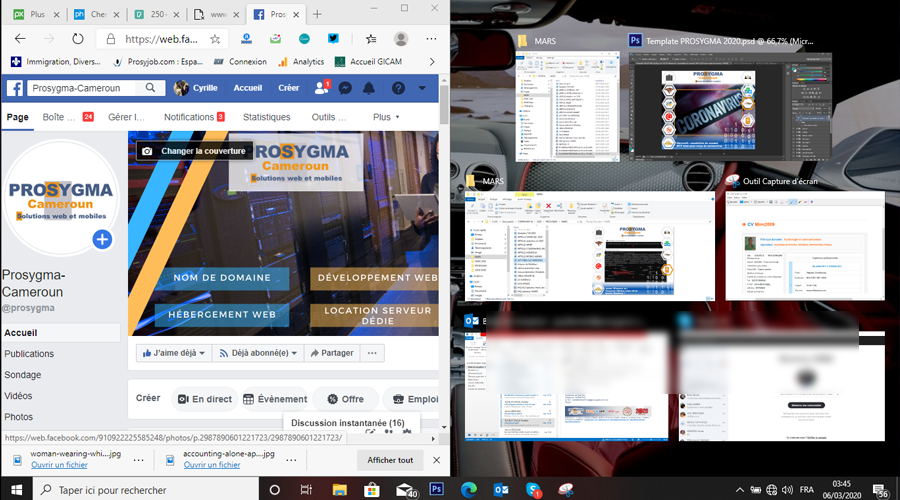This screenshot has height=500, width=900.
Task: Open Edge settings and more (three dots)
Action: [431, 38]
